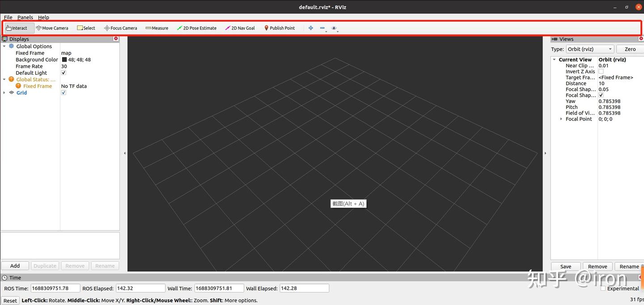This screenshot has width=644, height=305.
Task: Collapse left panel with the arrow handle
Action: [x=125, y=153]
